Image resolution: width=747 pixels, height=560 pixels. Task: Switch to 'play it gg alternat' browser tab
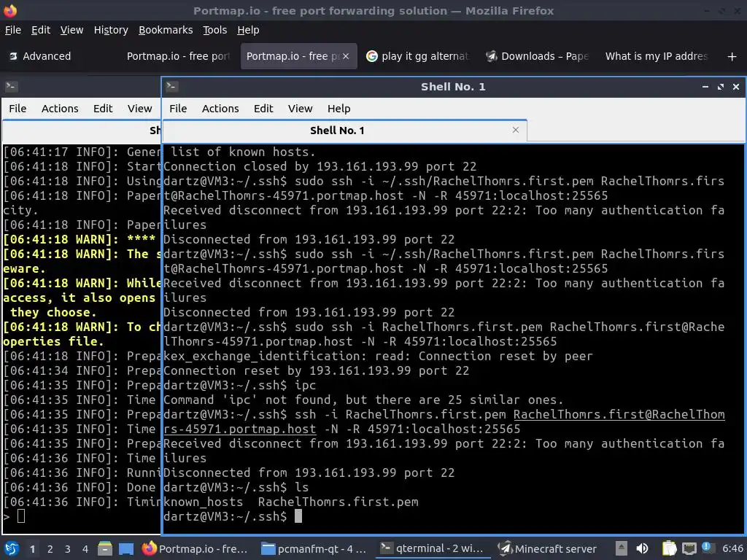[x=417, y=56]
